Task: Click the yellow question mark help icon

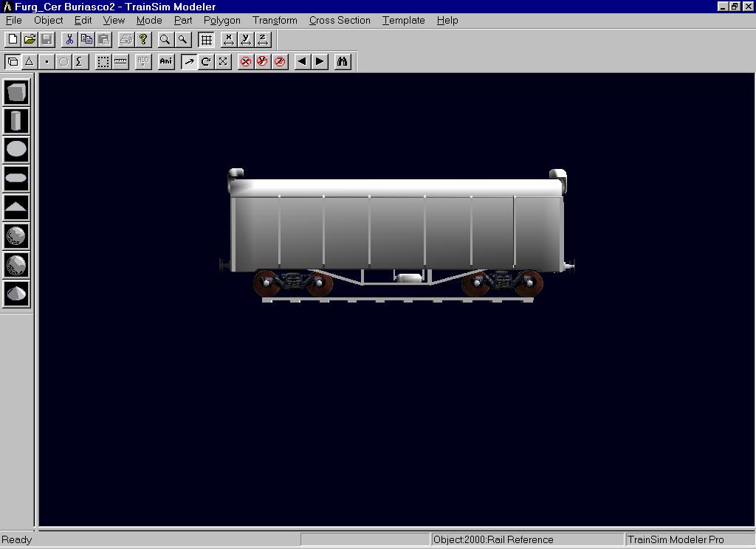Action: 143,39
